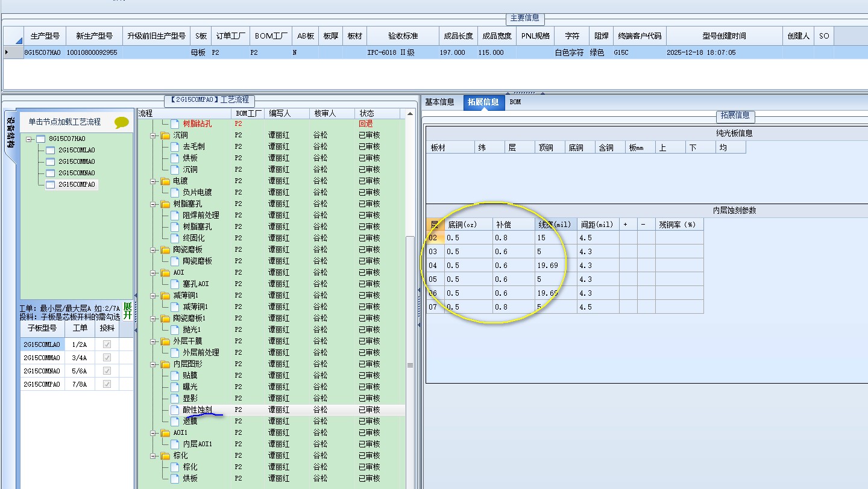Switch to the 基本信息 tab
Viewport: 868px width, 489px height.
tap(439, 102)
